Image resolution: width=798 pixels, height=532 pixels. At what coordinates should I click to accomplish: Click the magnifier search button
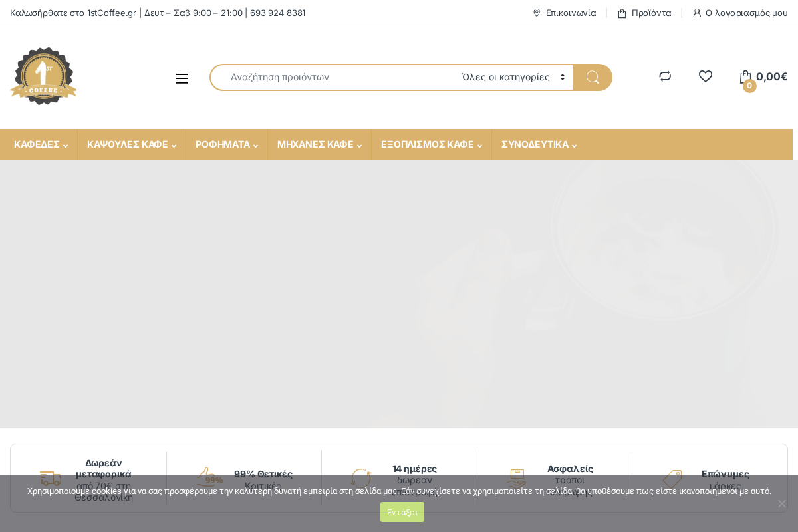click(593, 78)
